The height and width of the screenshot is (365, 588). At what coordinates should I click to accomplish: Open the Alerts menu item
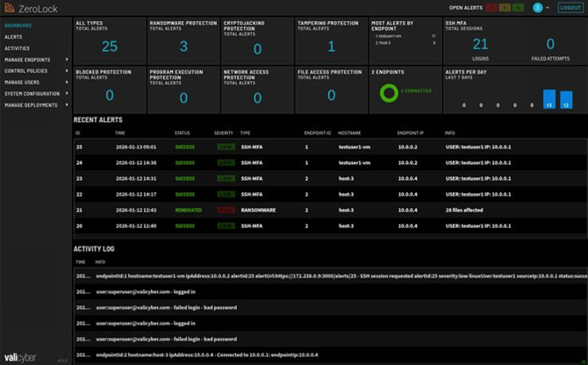pos(13,37)
